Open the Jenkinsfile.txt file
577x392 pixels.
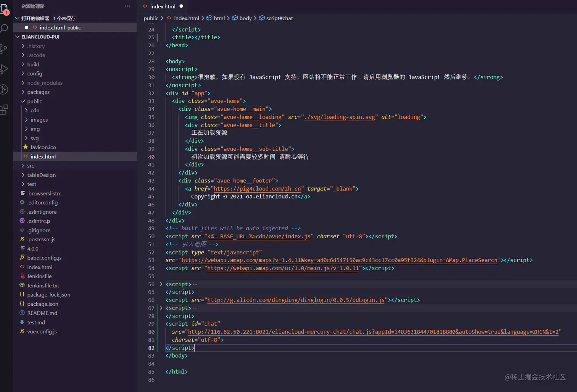(43, 286)
